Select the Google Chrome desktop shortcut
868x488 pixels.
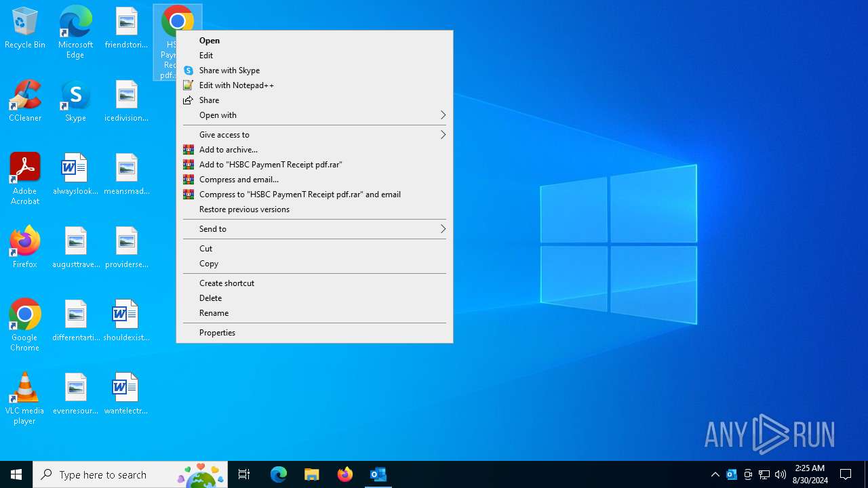[x=25, y=325]
